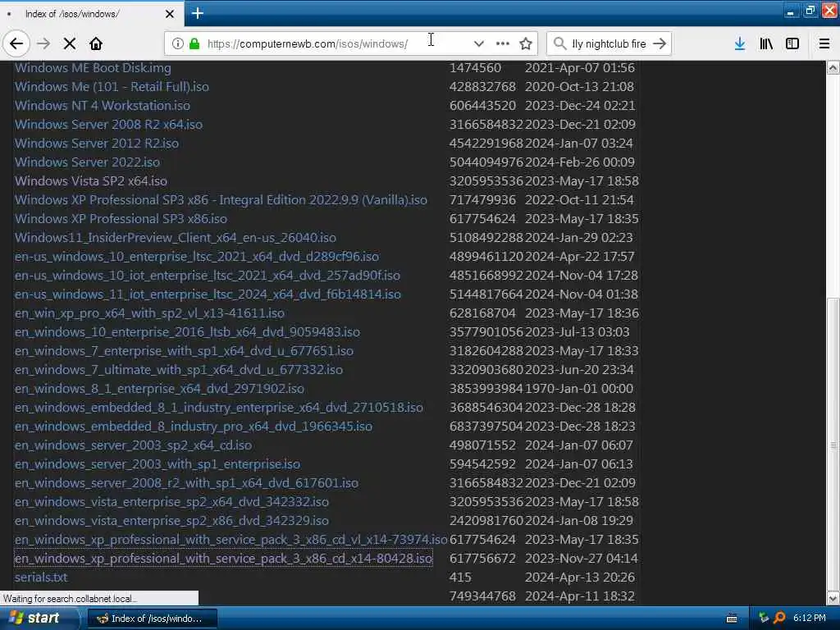Viewport: 840px width, 630px height.
Task: Click the system tray keyboard icon
Action: 732,619
